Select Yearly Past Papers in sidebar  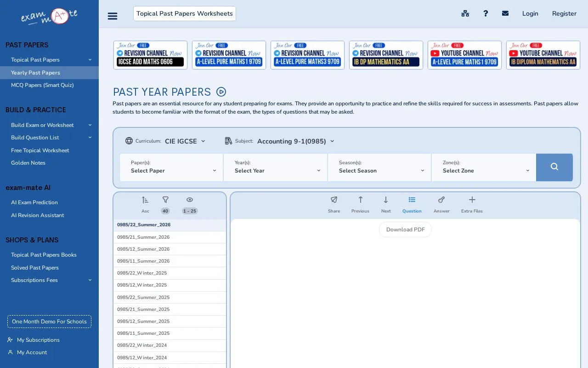(49, 73)
